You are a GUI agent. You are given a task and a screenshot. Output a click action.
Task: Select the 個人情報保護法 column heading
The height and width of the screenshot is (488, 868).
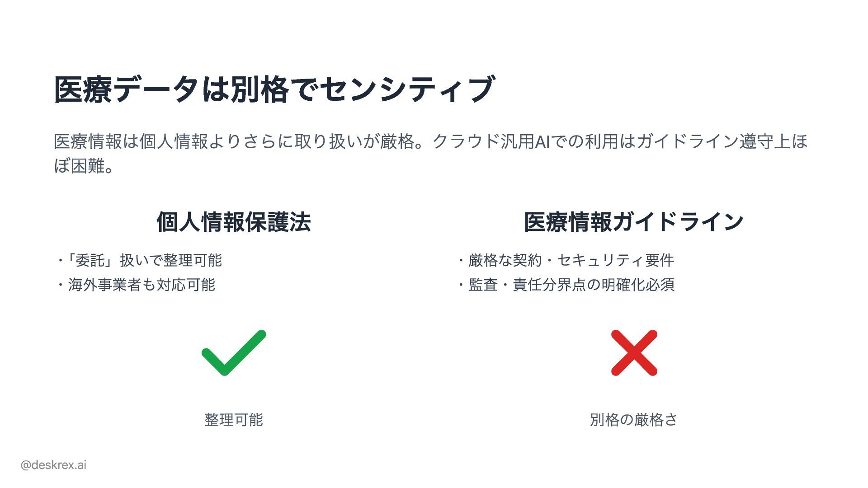(x=233, y=222)
